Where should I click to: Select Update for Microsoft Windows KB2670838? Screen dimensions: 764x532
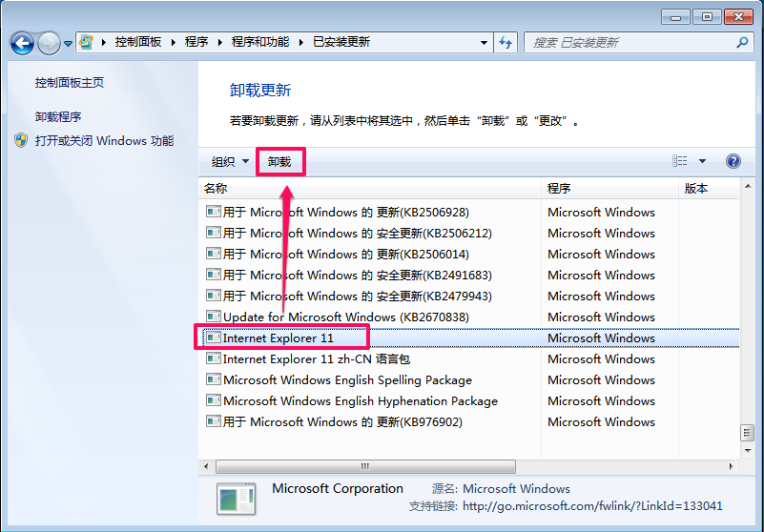469,317
